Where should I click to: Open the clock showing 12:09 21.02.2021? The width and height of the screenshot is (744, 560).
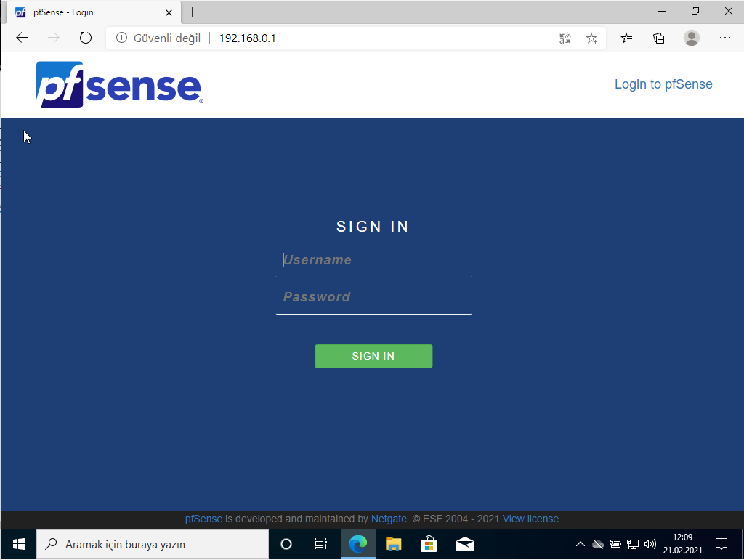pos(682,544)
